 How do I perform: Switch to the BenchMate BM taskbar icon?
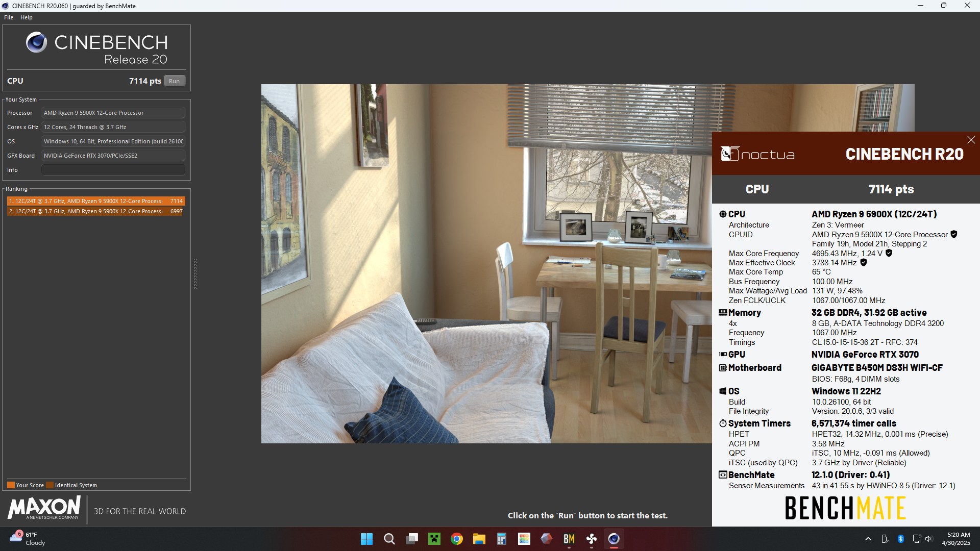(x=569, y=539)
